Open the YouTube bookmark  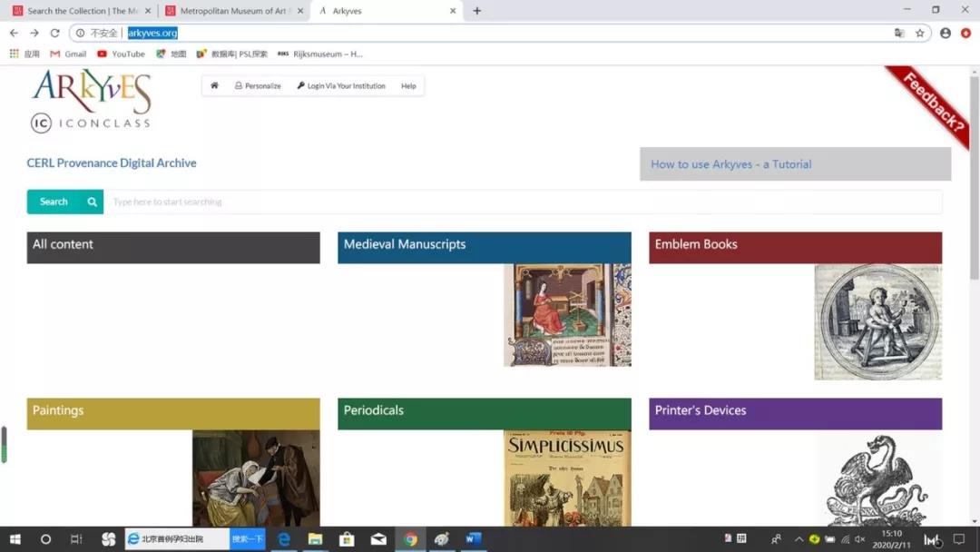pos(121,54)
